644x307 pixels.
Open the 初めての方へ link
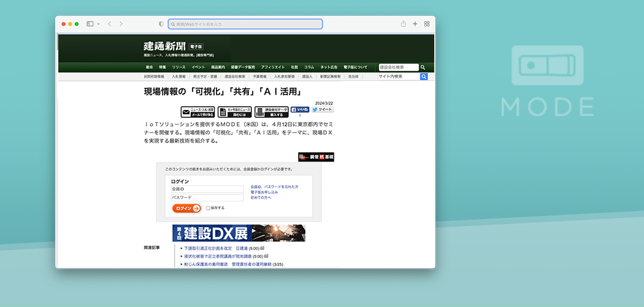coord(261,198)
